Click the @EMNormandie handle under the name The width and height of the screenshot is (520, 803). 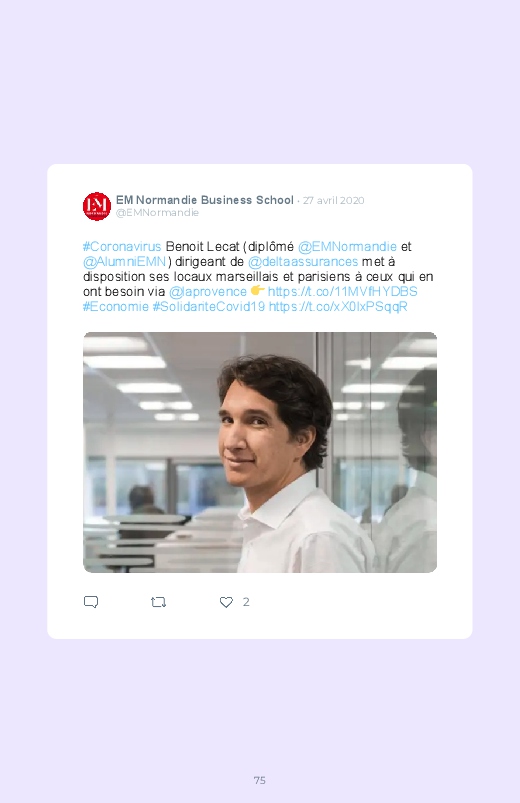click(x=157, y=213)
